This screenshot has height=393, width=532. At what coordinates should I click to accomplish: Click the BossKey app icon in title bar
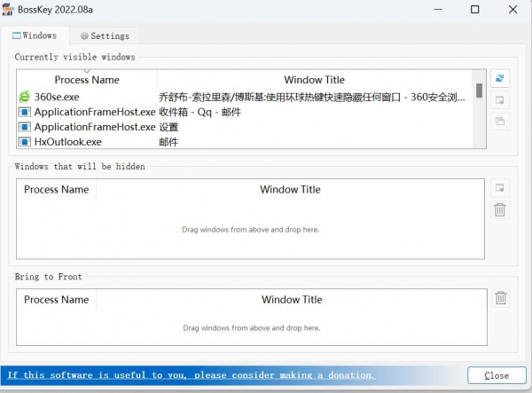click(9, 11)
